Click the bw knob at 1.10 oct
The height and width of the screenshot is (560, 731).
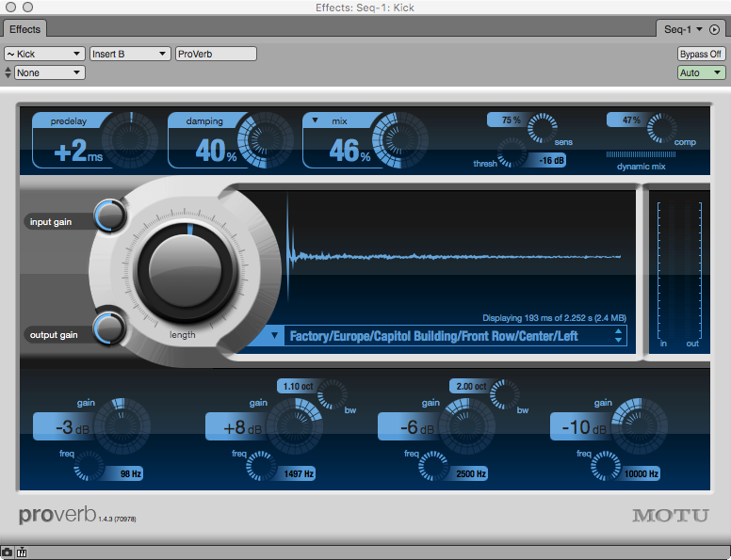click(x=332, y=394)
